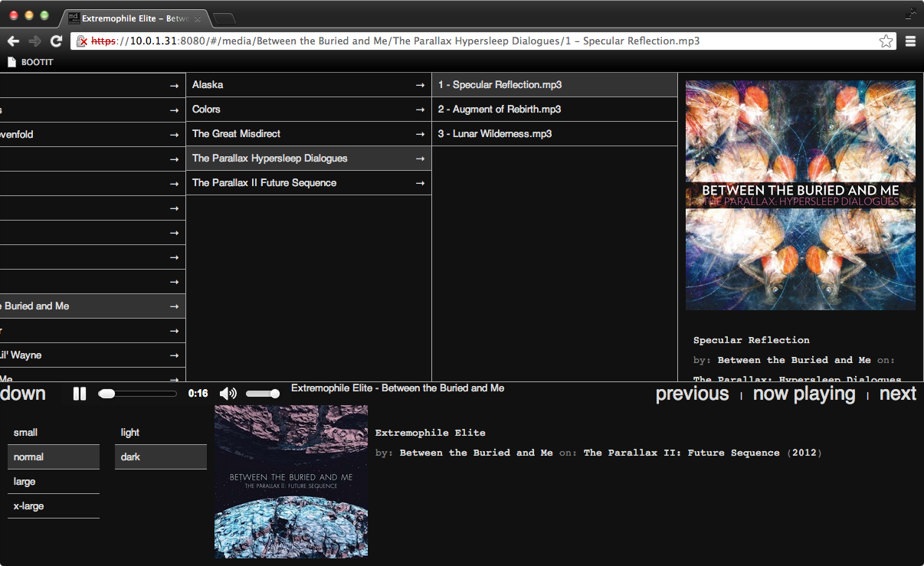
Task: Choose the normal text size
Action: click(x=54, y=457)
